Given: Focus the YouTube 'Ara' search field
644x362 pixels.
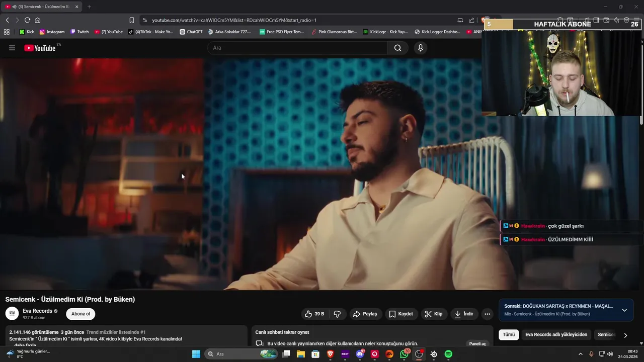Looking at the screenshot, I should pos(297,48).
